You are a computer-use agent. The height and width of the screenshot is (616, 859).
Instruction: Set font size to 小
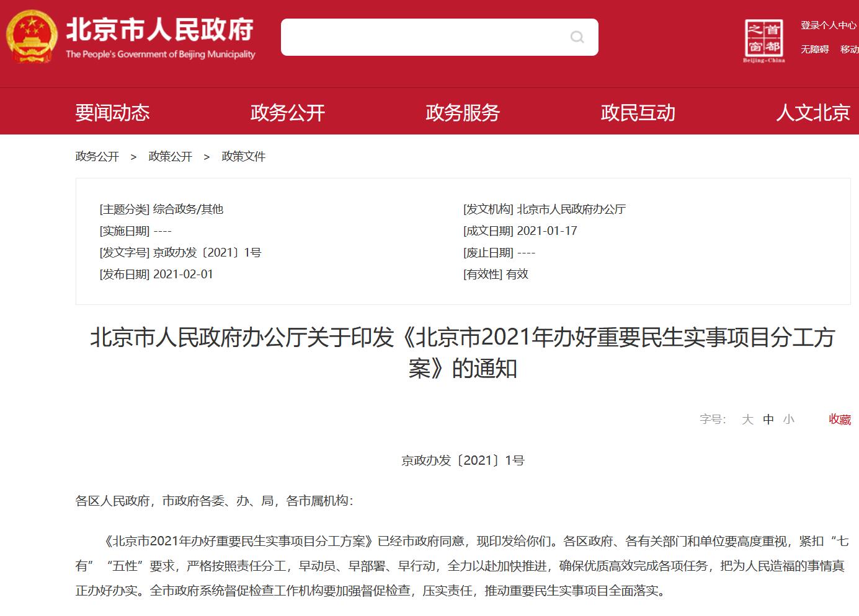(789, 420)
